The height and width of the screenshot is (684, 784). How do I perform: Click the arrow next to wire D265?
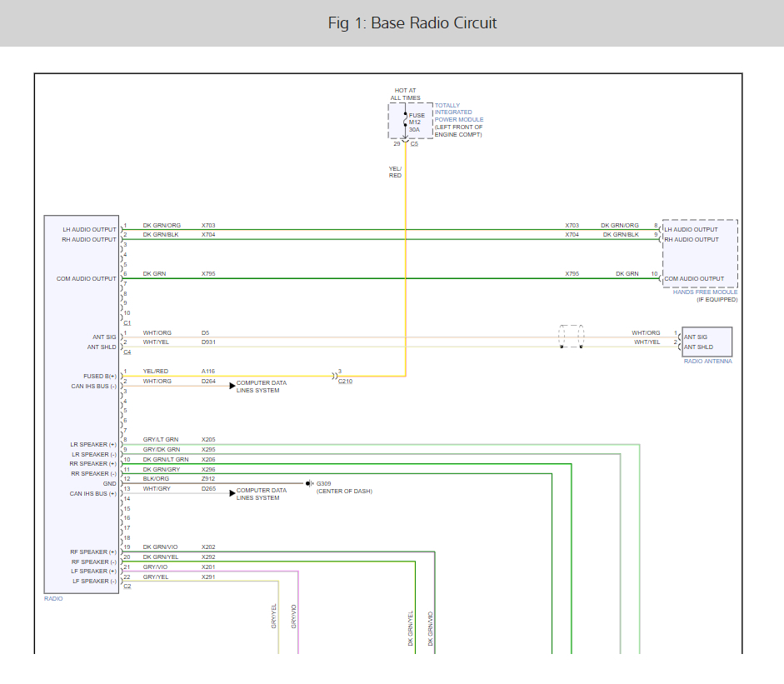232,493
